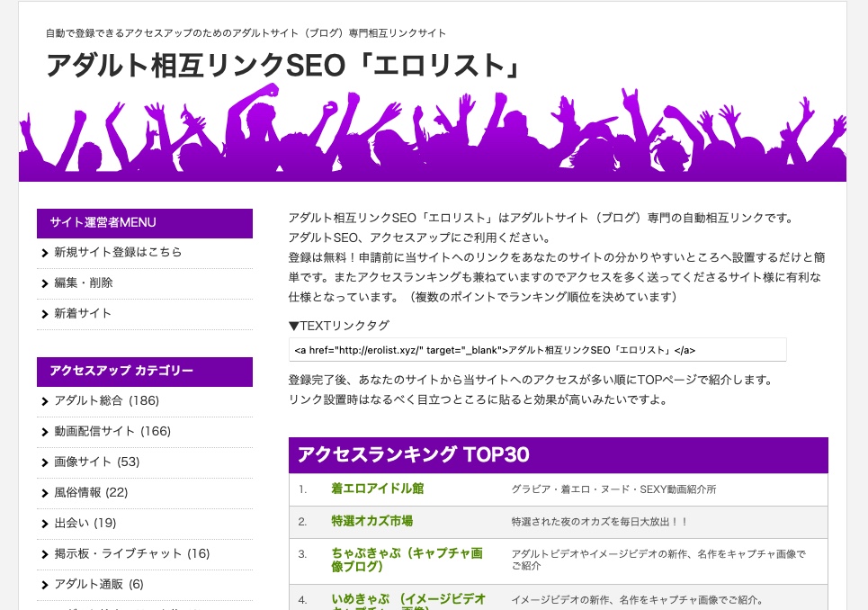Click the arrow icon beside 出会い

coord(45,523)
